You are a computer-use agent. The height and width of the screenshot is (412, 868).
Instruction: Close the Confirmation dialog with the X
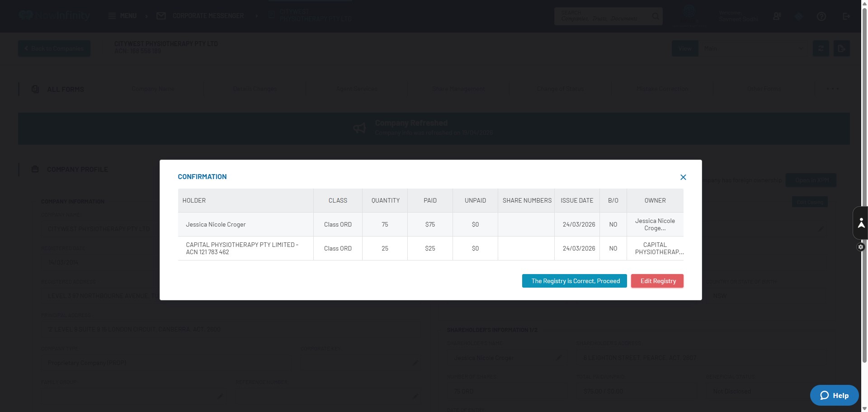tap(683, 177)
